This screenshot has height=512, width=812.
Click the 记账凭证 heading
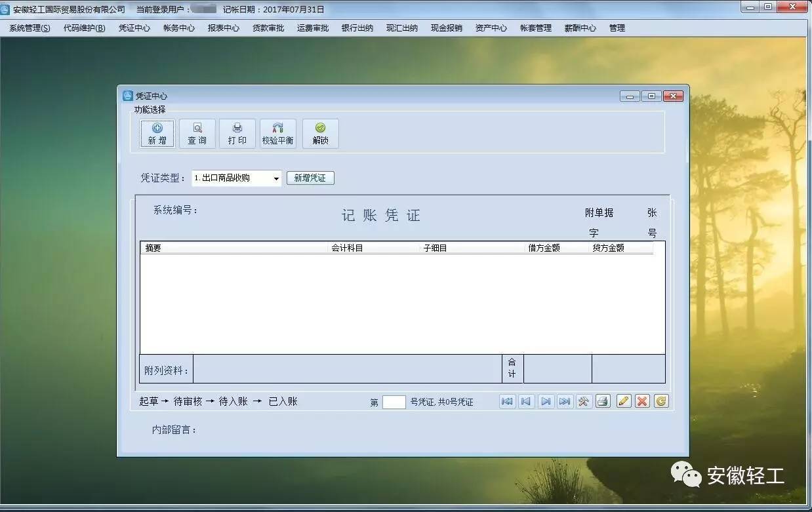tap(380, 216)
